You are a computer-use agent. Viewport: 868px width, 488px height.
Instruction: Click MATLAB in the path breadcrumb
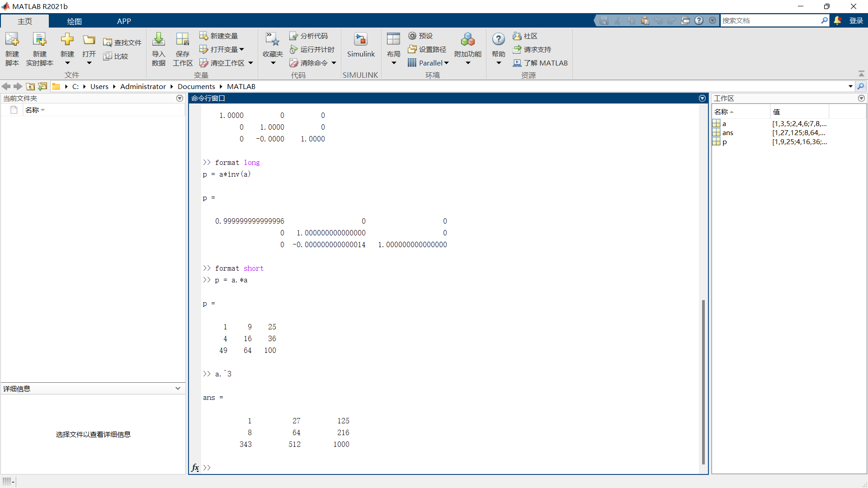click(x=241, y=86)
